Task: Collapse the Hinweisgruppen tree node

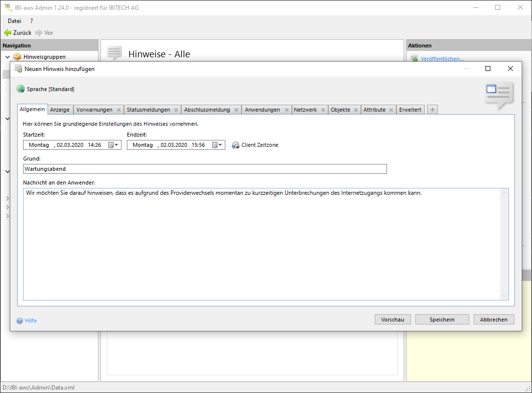Action: 7,57
